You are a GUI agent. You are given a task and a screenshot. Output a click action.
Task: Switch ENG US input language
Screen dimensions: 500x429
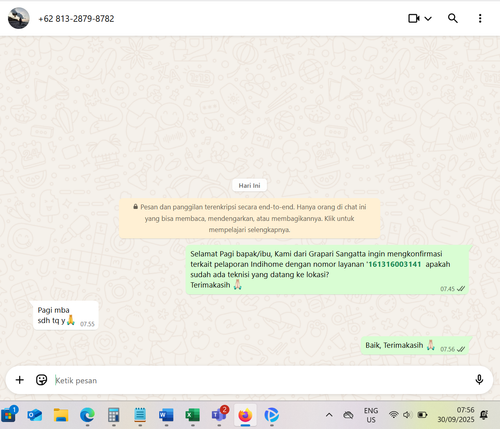coord(371,415)
